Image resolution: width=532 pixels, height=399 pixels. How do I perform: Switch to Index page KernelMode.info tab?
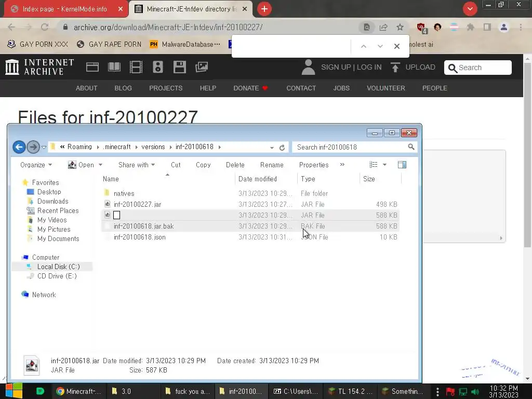click(x=65, y=9)
